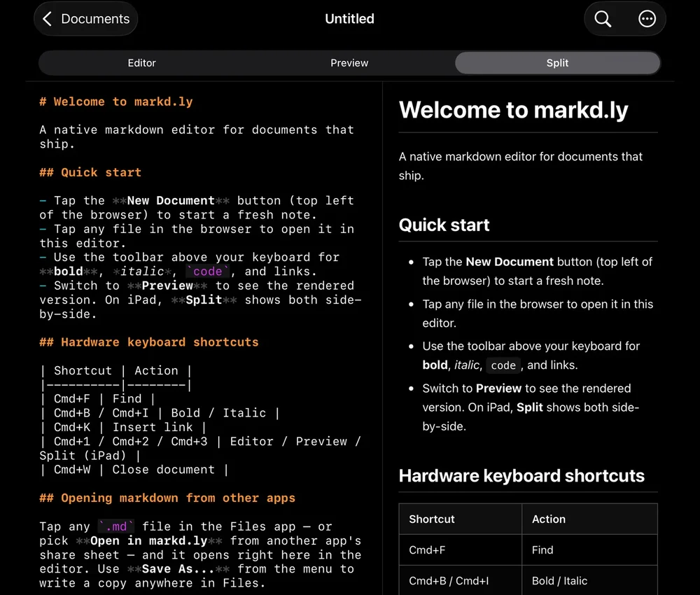Click the '| Cmd+W | Close document |' row
The height and width of the screenshot is (595, 700).
tap(134, 470)
